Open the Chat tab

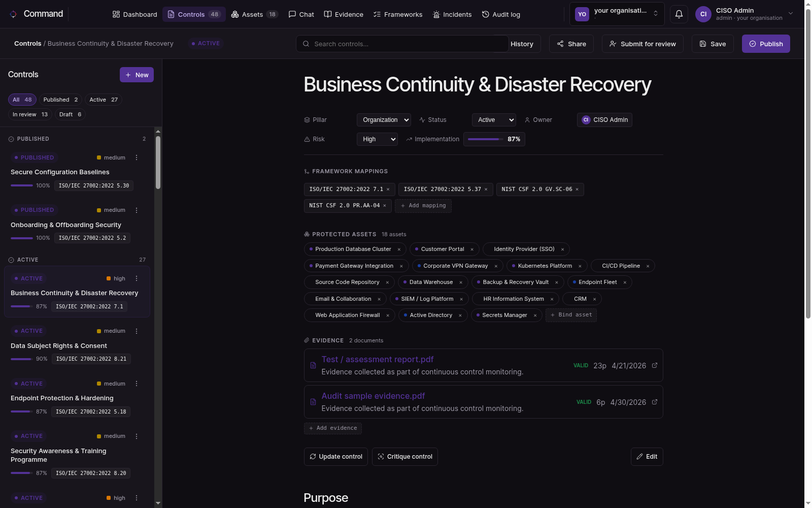tap(301, 14)
